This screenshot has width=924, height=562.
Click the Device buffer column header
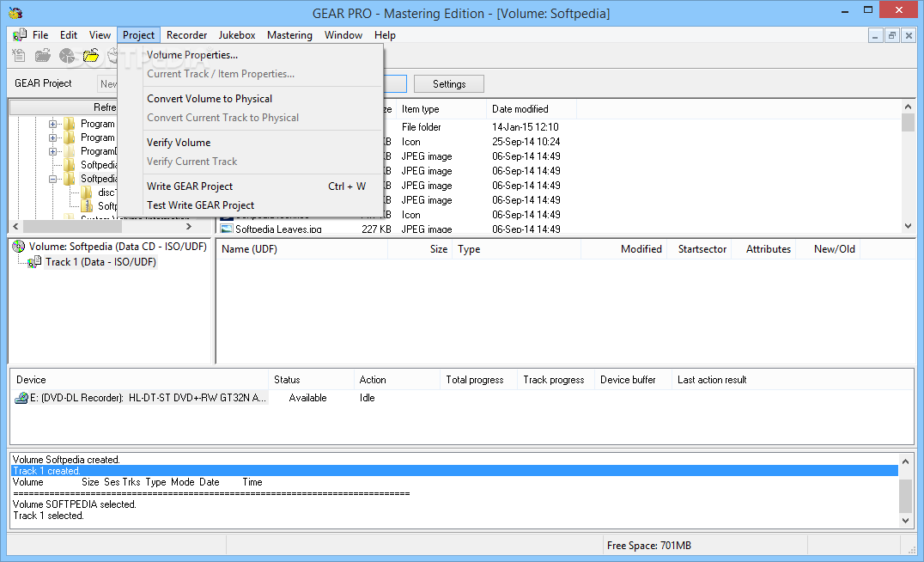point(633,380)
